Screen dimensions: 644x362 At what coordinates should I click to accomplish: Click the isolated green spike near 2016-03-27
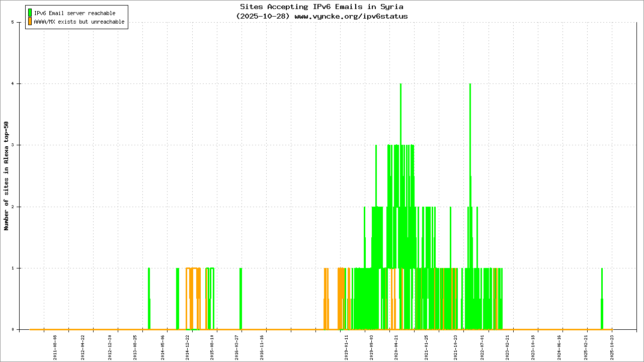coord(240,298)
